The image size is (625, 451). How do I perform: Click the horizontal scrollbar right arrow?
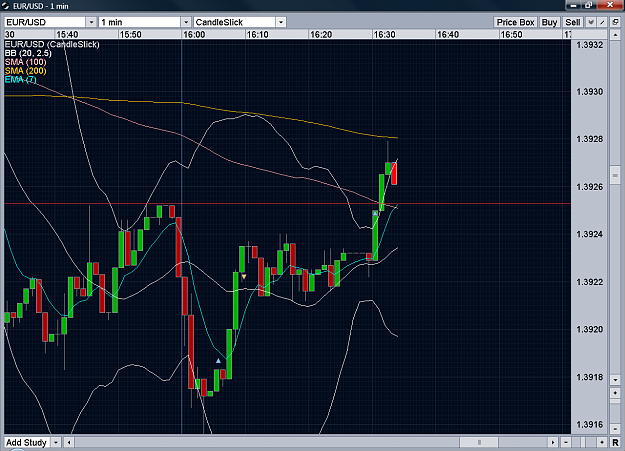(553, 442)
